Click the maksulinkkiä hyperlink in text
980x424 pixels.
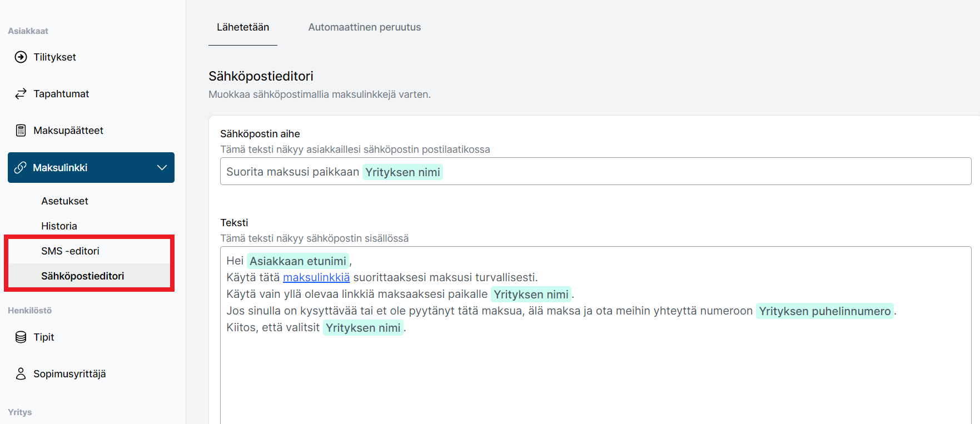click(x=316, y=277)
